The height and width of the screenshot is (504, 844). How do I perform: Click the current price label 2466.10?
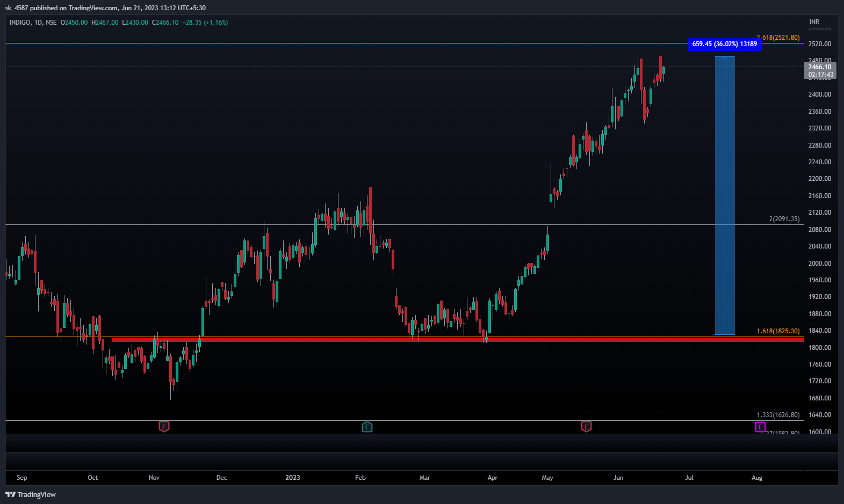pos(820,67)
